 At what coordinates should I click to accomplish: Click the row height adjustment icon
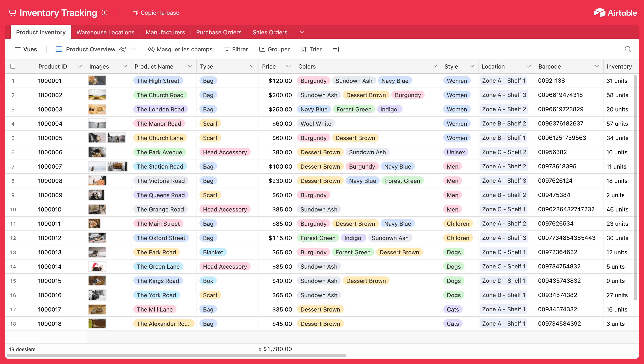pos(336,49)
